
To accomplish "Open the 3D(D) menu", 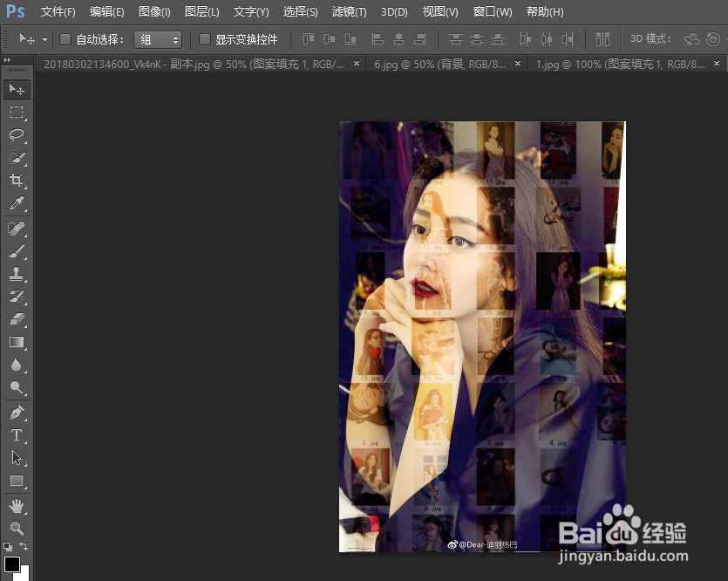I will pyautogui.click(x=394, y=11).
